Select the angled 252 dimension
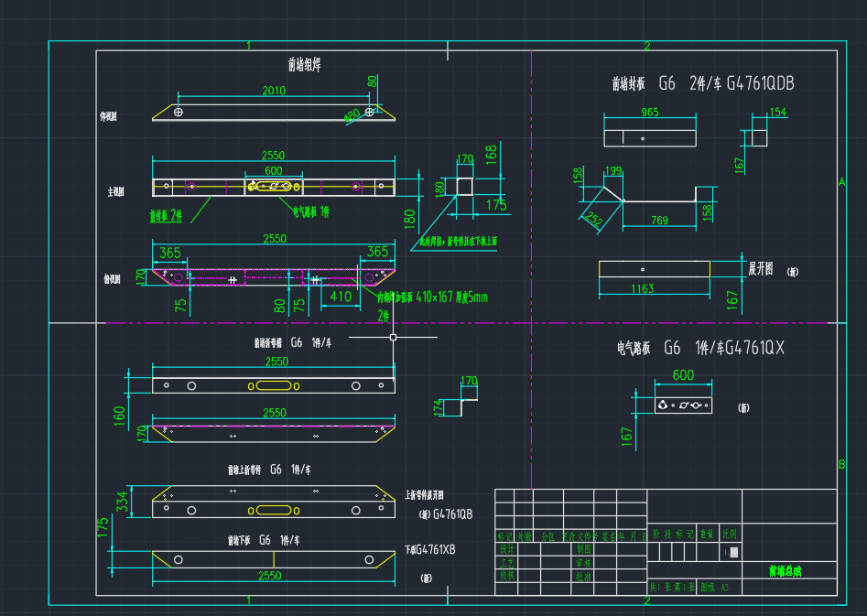Screen dimensions: 867x616 click(x=593, y=219)
